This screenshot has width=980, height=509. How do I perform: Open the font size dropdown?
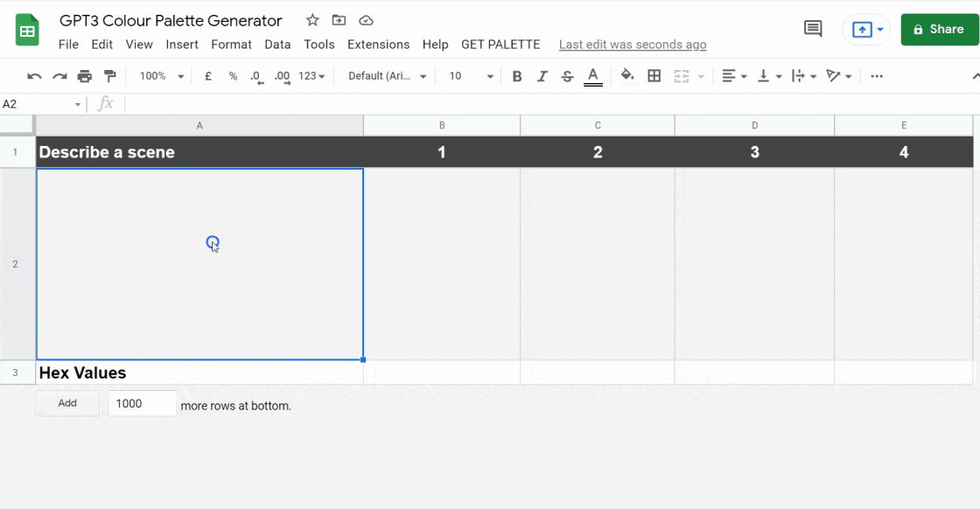tap(471, 77)
